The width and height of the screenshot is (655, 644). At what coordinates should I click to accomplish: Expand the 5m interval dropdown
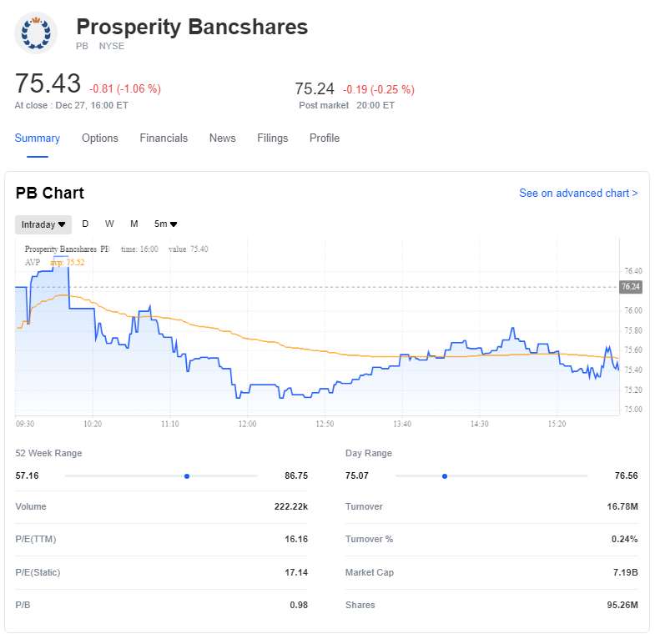(165, 224)
